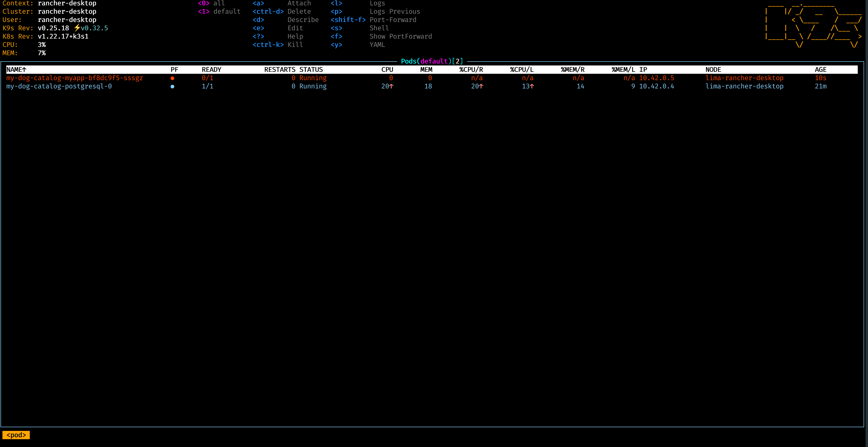
Task: Click the CPU percentage indicator showing 3%
Action: click(x=42, y=44)
